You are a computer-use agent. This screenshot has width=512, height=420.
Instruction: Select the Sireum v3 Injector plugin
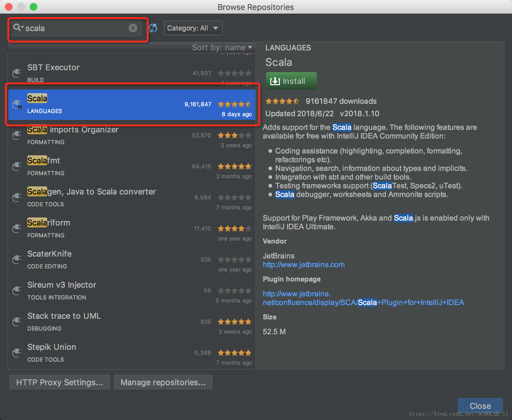132,291
